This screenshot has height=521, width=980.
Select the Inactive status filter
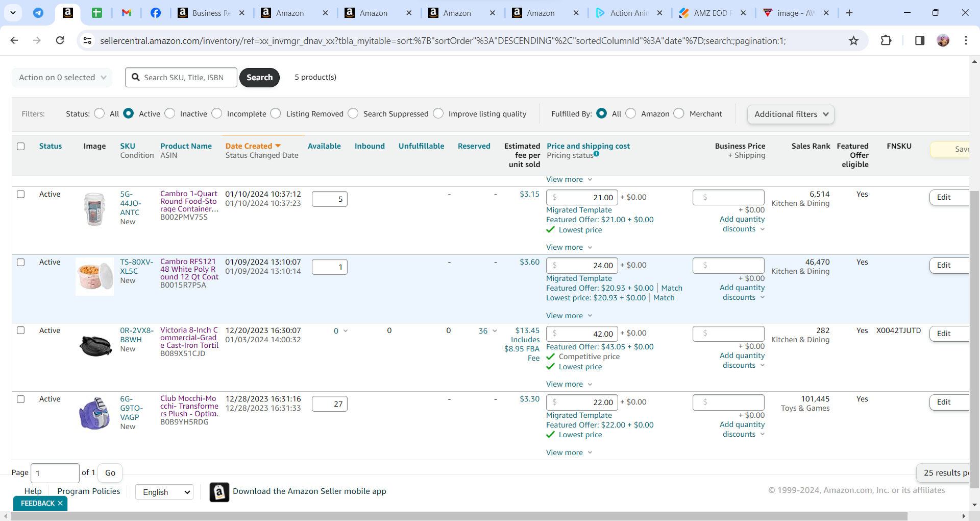coord(170,113)
